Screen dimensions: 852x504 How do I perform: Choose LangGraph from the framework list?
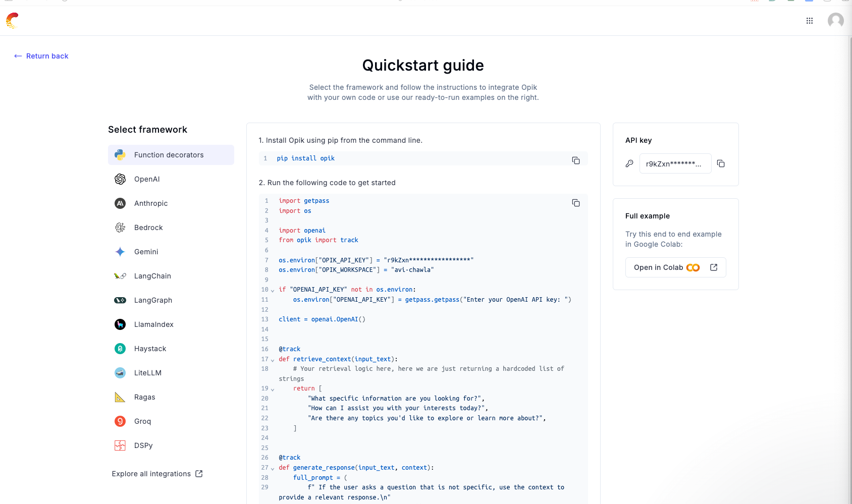[x=171, y=300]
